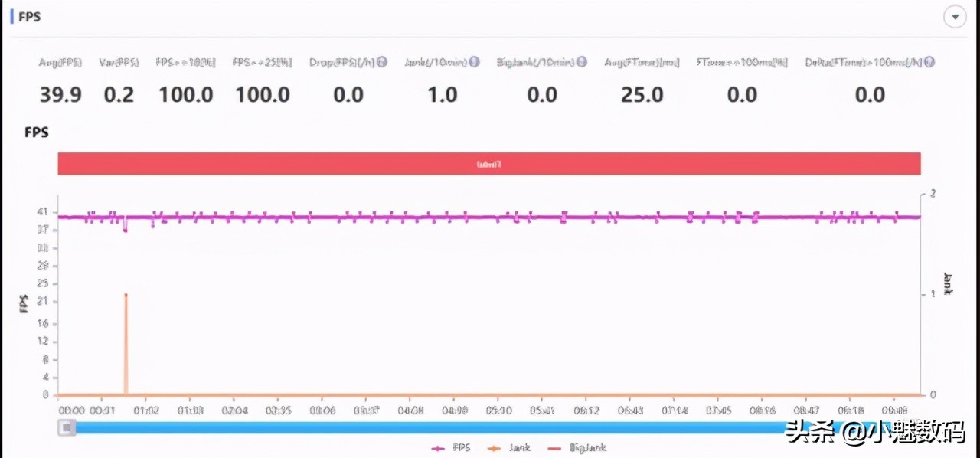Click the Jank value 1.0
This screenshot has height=458, width=980.
[442, 95]
